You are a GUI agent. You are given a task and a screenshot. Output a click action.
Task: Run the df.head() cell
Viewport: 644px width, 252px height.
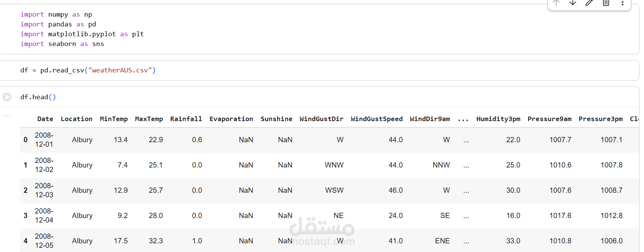7,97
